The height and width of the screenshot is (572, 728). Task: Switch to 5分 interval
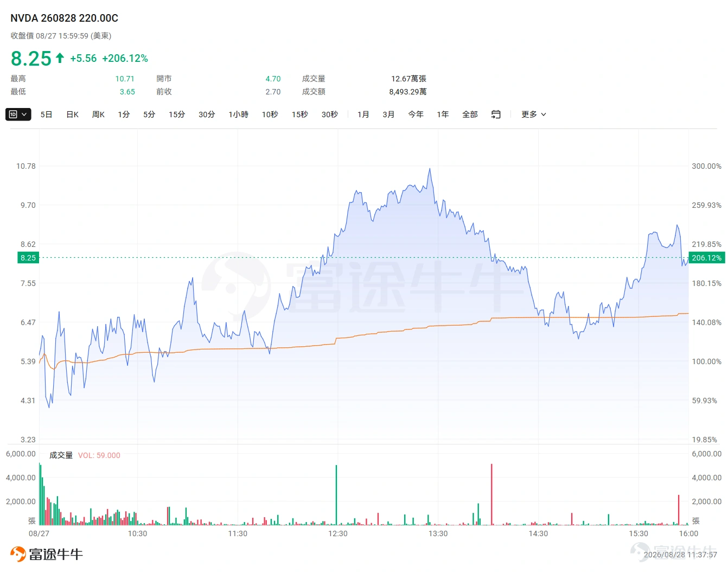149,115
